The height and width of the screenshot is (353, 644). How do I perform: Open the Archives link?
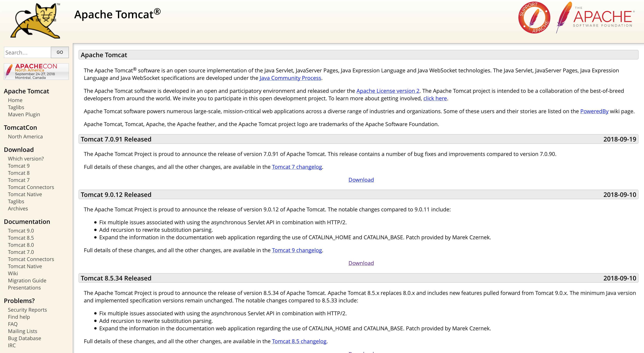[x=18, y=209]
